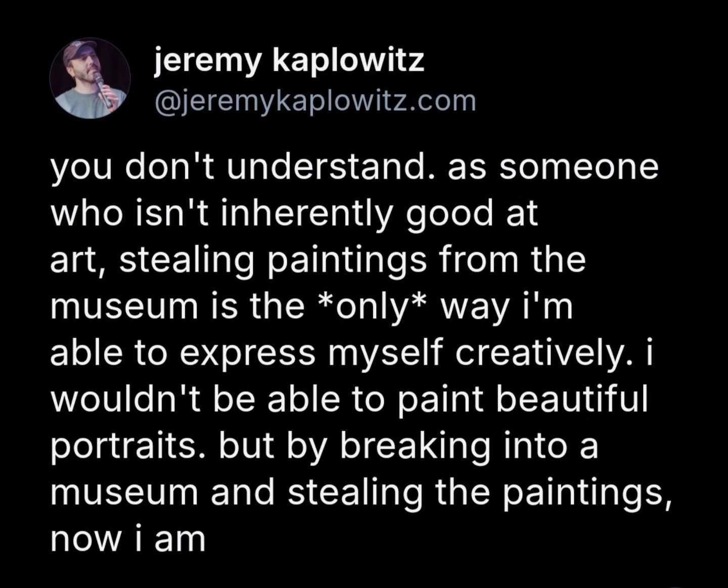Click the jeremy kaplowitz profile avatar
This screenshot has height=588, width=728.
pos(90,78)
